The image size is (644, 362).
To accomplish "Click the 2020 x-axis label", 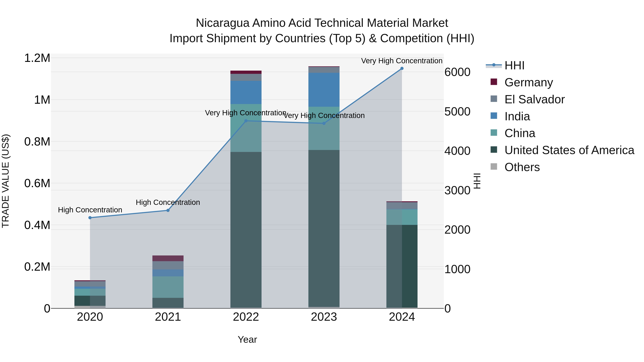I will tap(90, 317).
